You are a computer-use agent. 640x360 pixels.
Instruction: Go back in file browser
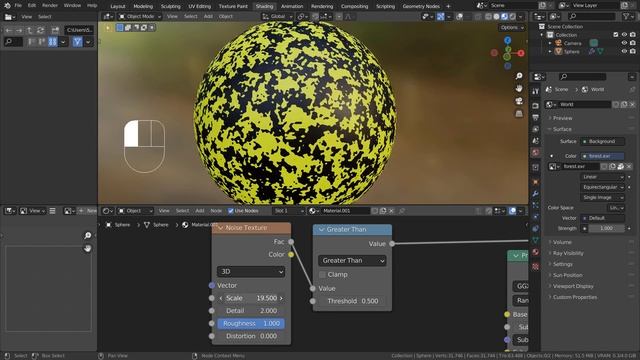pyautogui.click(x=8, y=30)
